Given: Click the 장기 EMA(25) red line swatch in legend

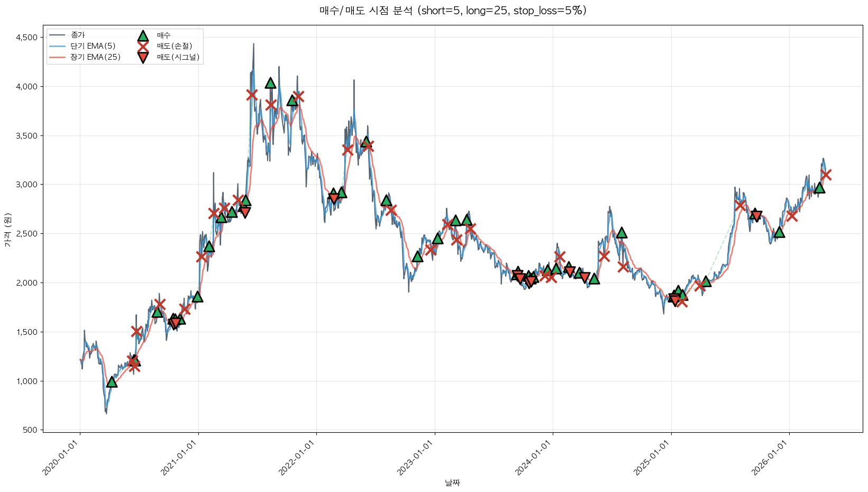Looking at the screenshot, I should [57, 58].
